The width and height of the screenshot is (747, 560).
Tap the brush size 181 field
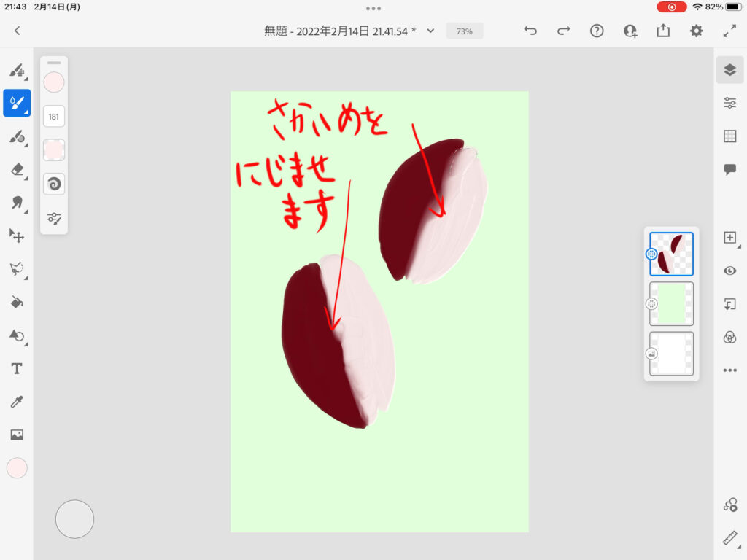coord(54,116)
